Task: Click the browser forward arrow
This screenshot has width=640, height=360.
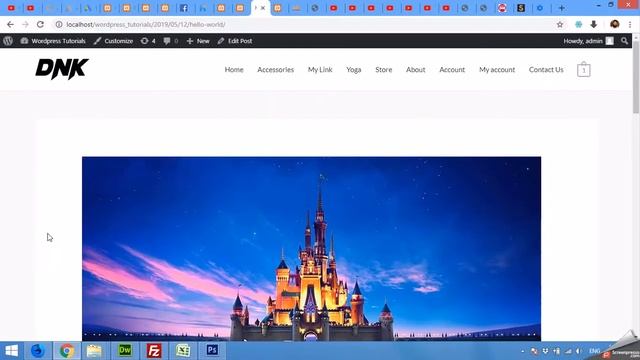Action: [25, 24]
